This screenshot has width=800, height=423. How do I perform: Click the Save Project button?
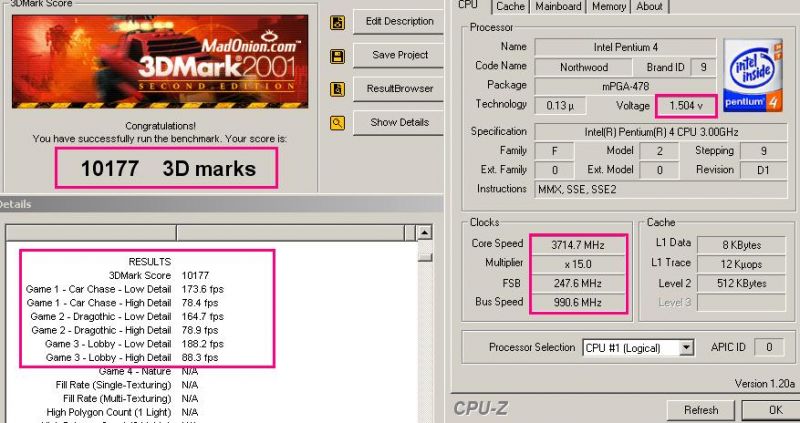[x=399, y=55]
